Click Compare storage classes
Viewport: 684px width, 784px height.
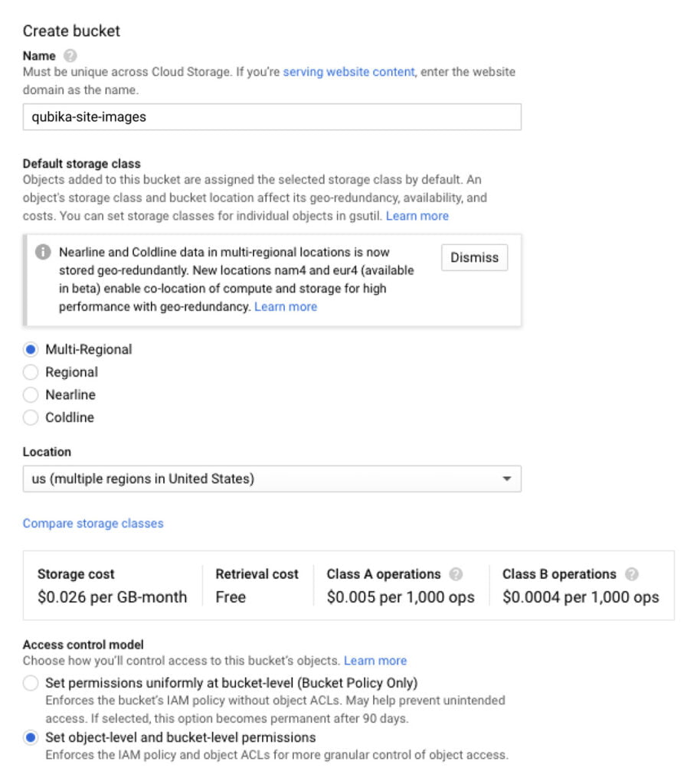[x=93, y=523]
